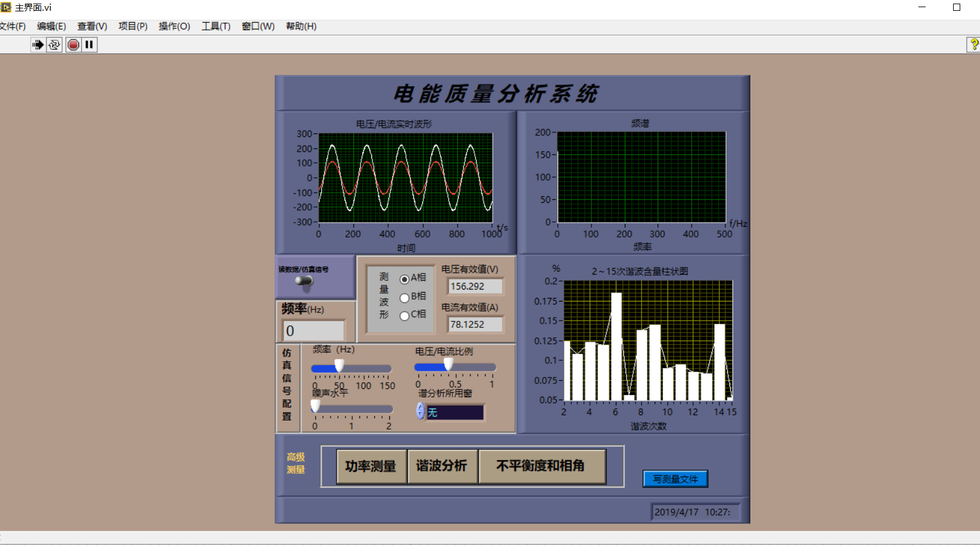Select the C相 radio button
This screenshot has width=980, height=545.
pos(405,315)
